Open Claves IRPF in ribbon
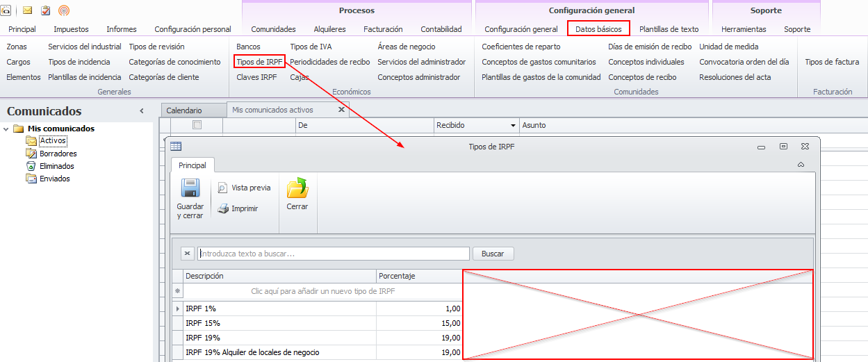Image resolution: width=868 pixels, height=362 pixels. pos(256,77)
